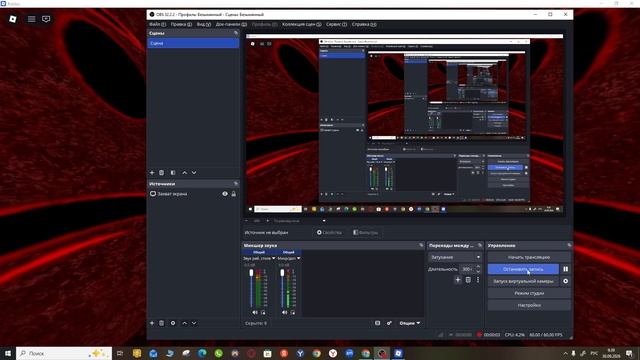The width and height of the screenshot is (640, 360).
Task: Remove the selected scene via trash icon
Action: click(x=162, y=173)
